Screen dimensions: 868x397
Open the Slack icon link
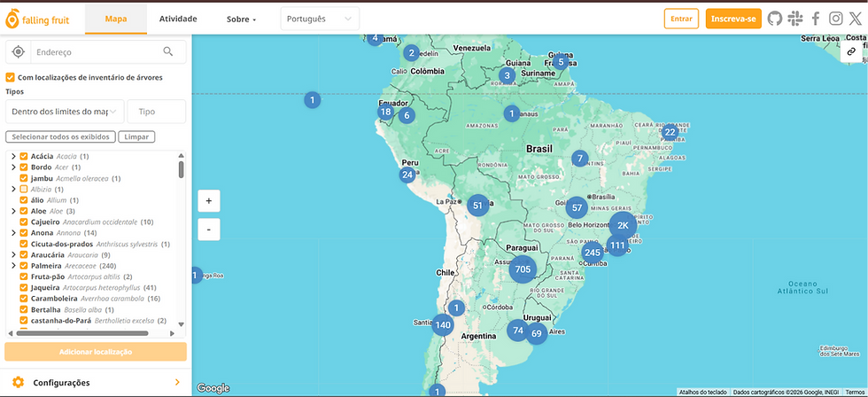coord(795,19)
